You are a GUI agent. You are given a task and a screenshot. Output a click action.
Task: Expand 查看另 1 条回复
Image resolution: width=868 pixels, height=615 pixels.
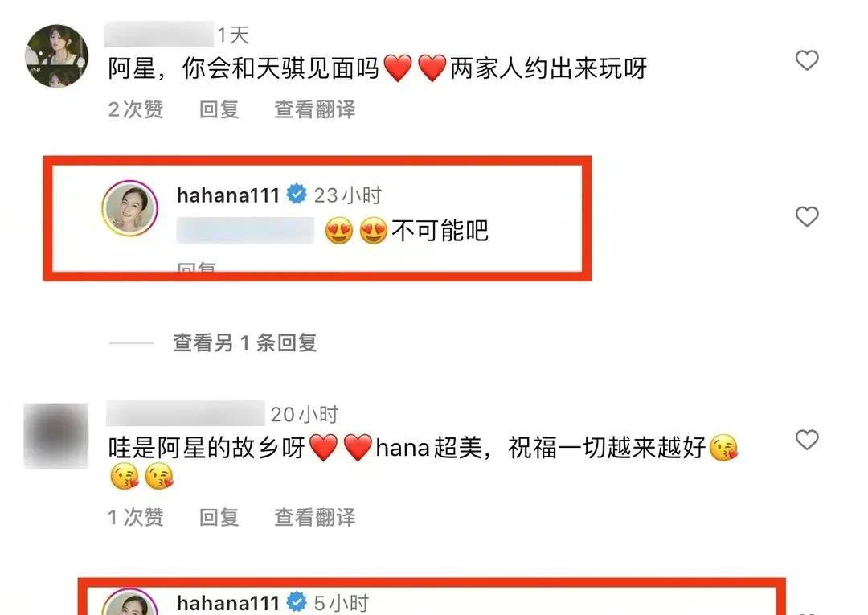[244, 343]
